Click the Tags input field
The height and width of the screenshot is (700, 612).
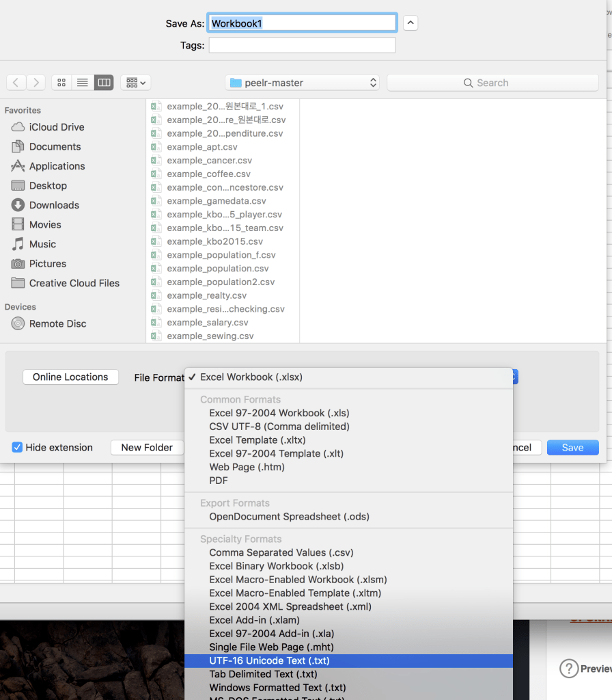pyautogui.click(x=302, y=45)
